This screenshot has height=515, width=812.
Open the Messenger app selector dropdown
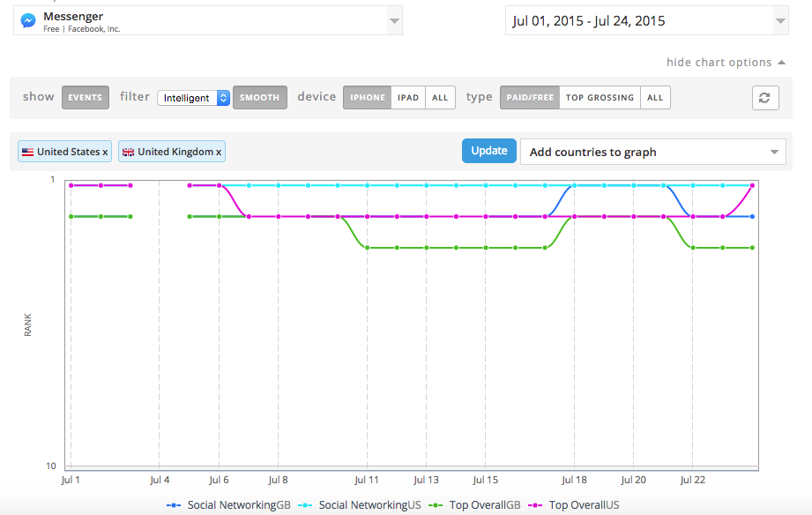coord(394,21)
